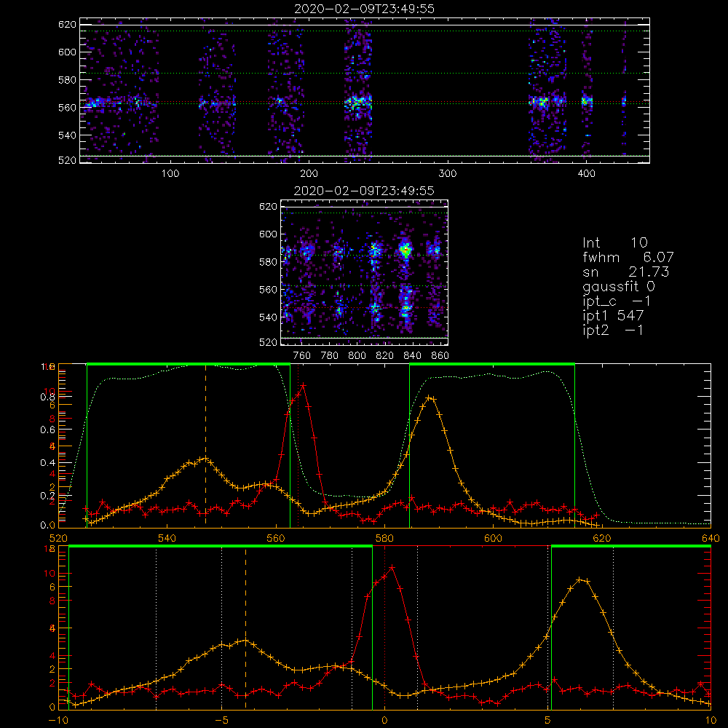728x728 pixels.
Task: Click the white 0.6 y-axis label
Action: click(x=47, y=430)
